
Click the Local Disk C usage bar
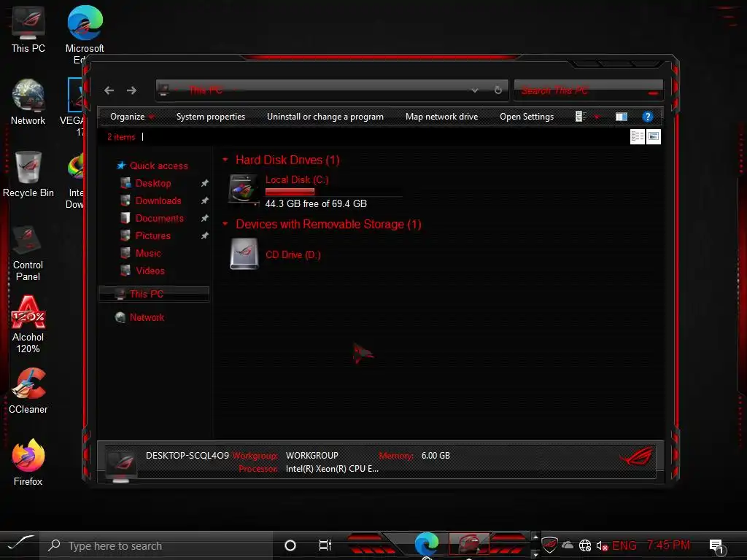[x=333, y=192]
